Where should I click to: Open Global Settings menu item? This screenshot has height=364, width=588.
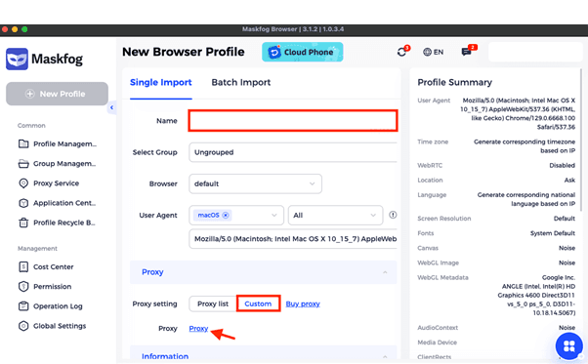[x=53, y=326]
